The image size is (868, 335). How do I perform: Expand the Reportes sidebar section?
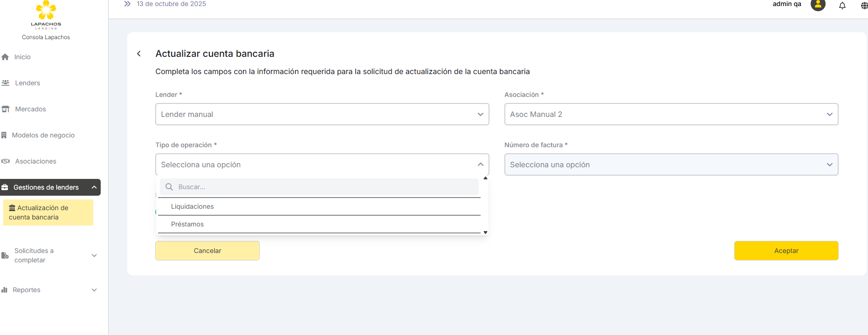pos(94,290)
